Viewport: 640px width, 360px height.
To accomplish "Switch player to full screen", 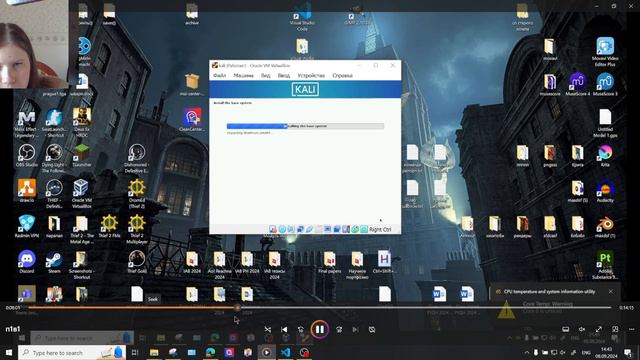I will click(598, 329).
